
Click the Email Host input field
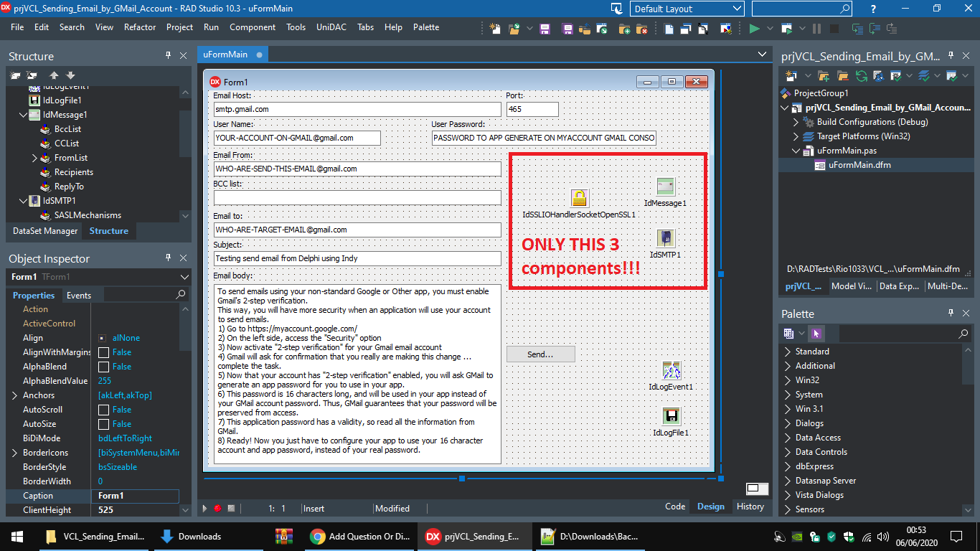pos(357,109)
